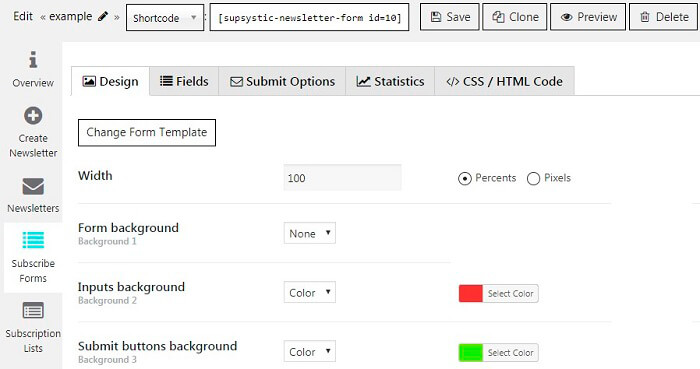Click the Create Newsletter sidebar label
The image size is (700, 369).
33,145
